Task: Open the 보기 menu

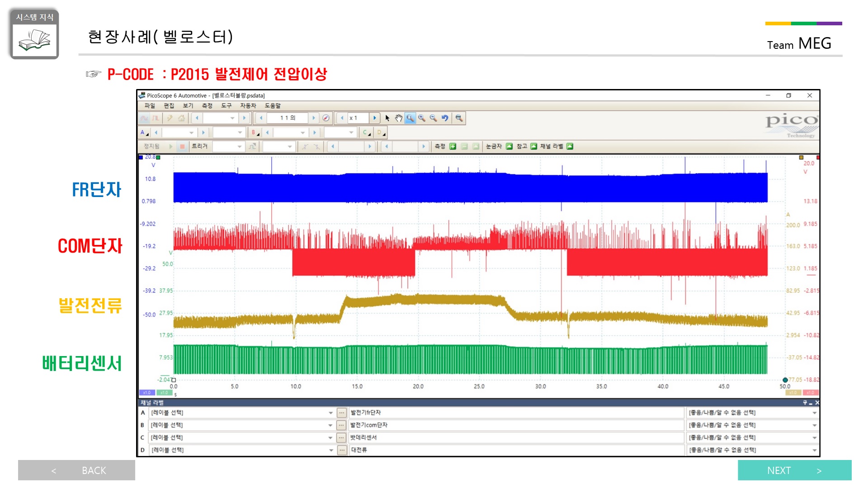Action: coord(188,106)
